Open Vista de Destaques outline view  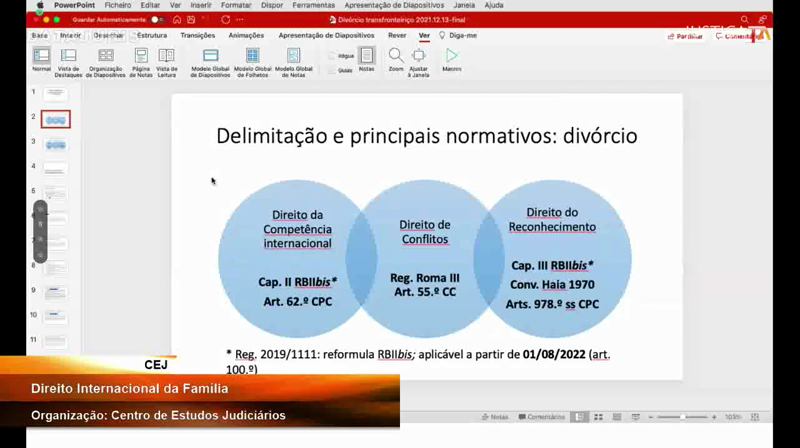click(69, 56)
